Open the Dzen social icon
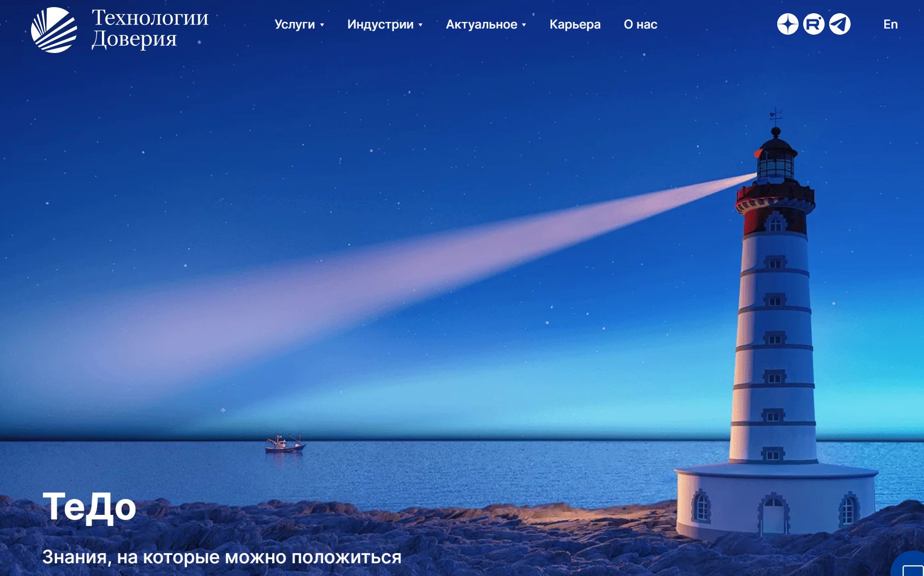Image resolution: width=924 pixels, height=576 pixels. point(787,24)
